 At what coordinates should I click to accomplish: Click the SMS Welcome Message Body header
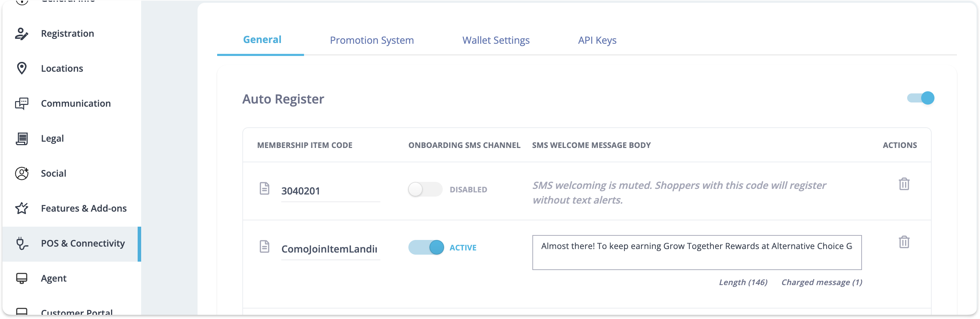(x=591, y=145)
